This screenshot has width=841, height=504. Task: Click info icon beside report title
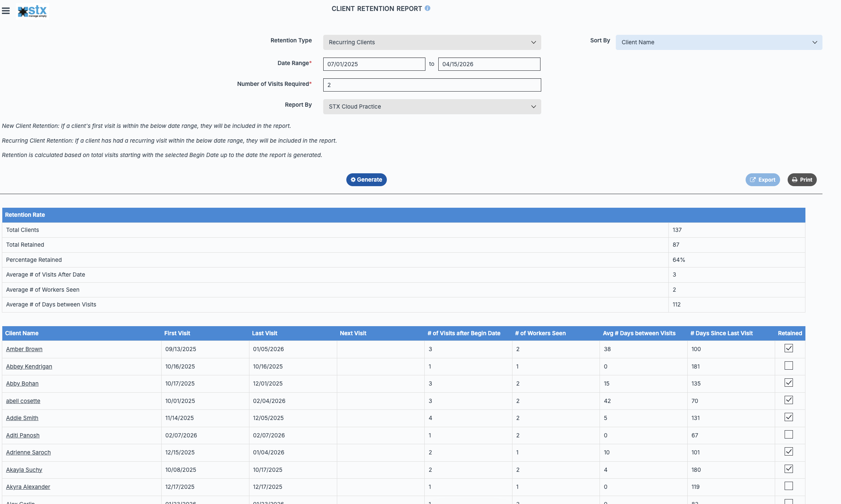tap(427, 8)
